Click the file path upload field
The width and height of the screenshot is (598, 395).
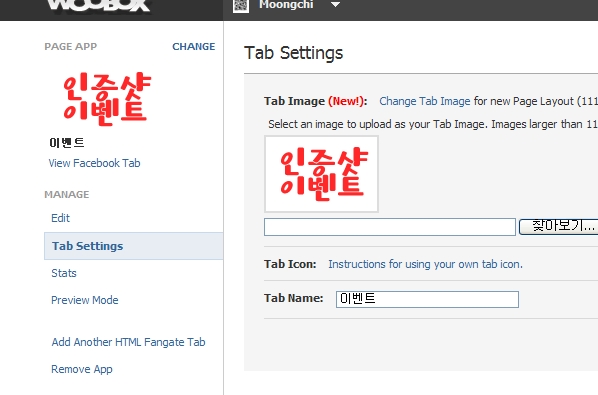click(390, 227)
